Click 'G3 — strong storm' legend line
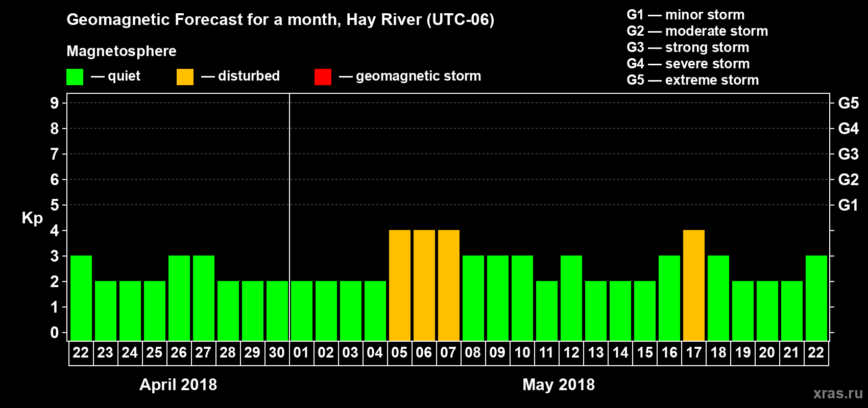This screenshot has height=408, width=868. tap(688, 47)
